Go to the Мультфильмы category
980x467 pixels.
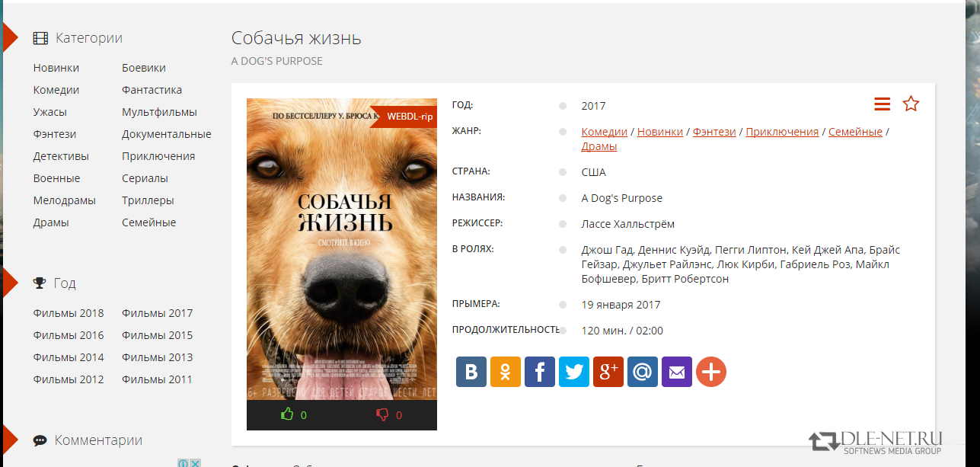[159, 112]
